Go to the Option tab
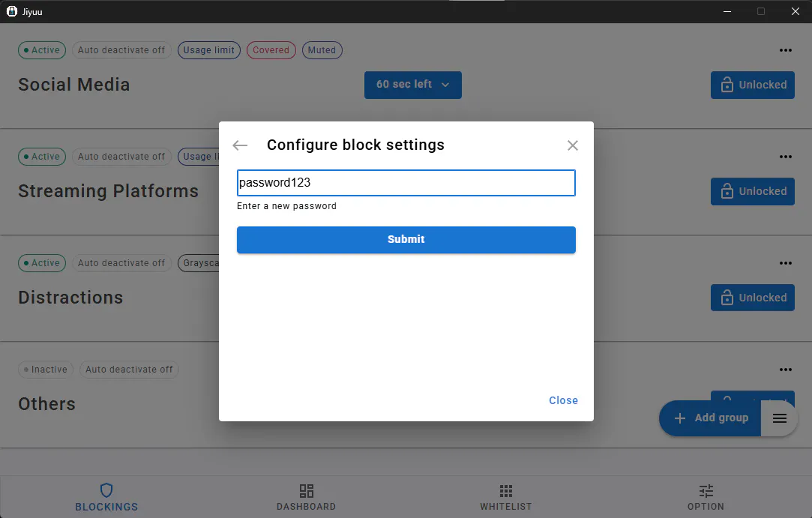 (706, 497)
